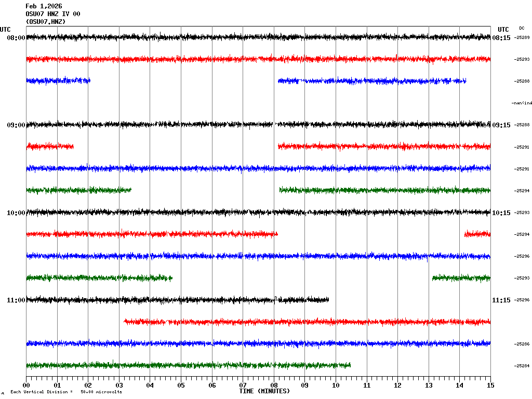Click minute 15 at the axis end
The height and width of the screenshot is (399, 532).
coord(490,385)
